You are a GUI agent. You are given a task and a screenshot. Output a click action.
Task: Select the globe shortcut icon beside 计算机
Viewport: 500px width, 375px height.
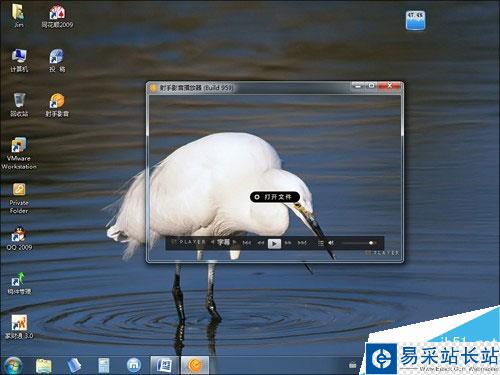click(57, 60)
